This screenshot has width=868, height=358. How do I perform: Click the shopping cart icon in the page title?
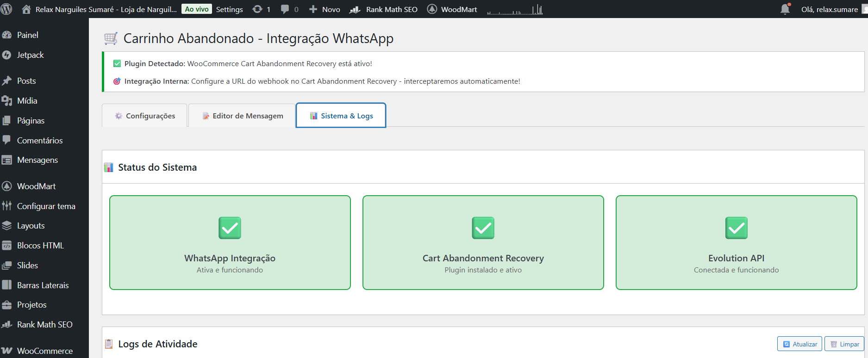(x=111, y=38)
